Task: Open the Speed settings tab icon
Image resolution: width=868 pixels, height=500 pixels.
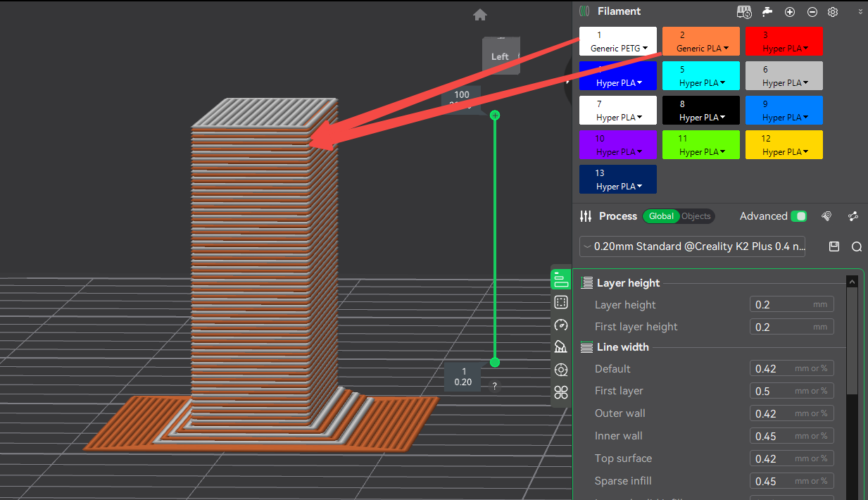Action: click(561, 325)
